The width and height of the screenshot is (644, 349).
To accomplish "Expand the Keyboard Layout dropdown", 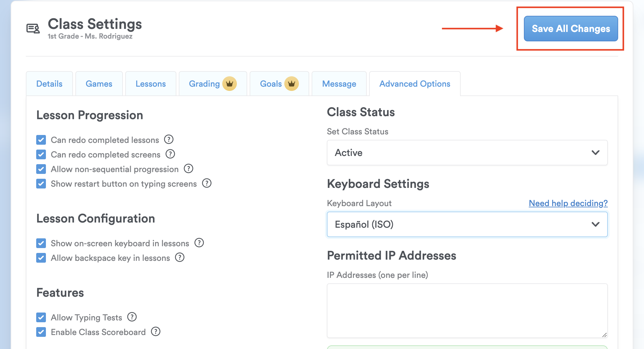I will (467, 224).
